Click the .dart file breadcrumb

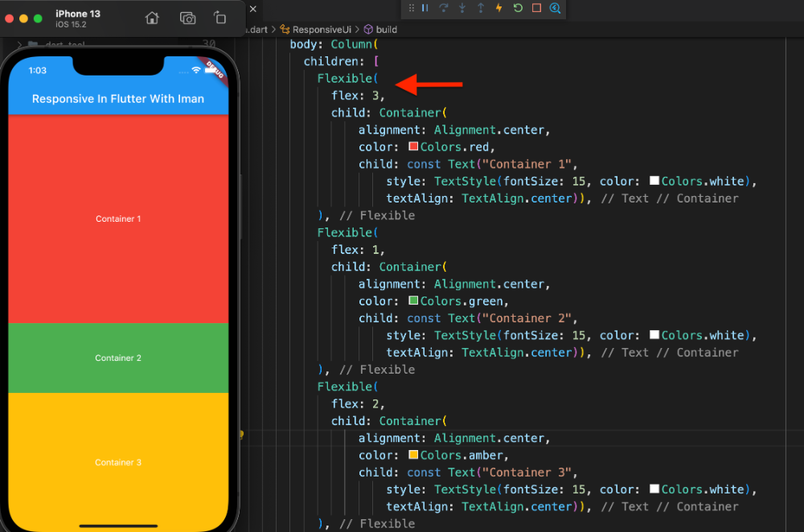coord(258,30)
